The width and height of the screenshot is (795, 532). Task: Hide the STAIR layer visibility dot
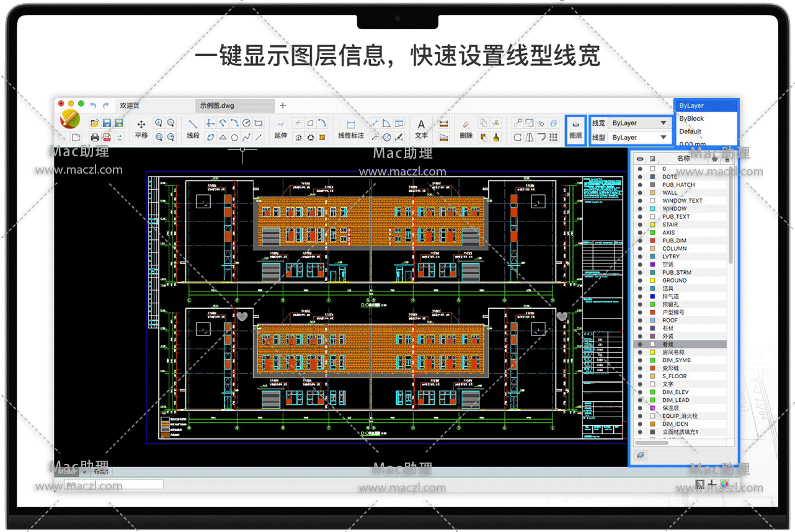pyautogui.click(x=640, y=224)
